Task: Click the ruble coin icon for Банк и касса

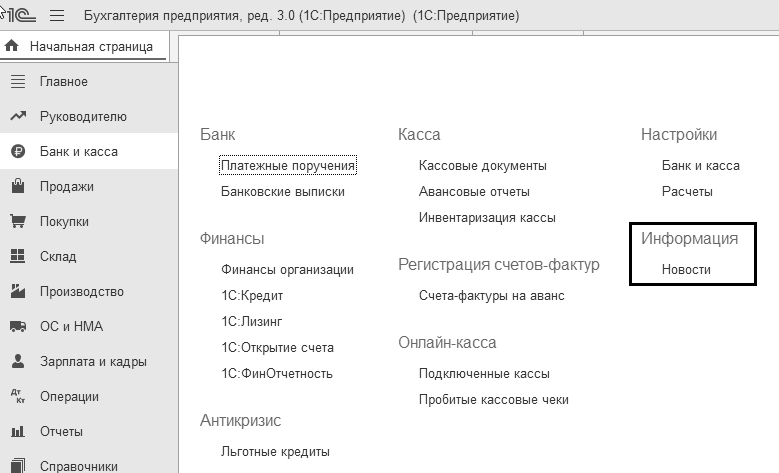Action: point(18,151)
